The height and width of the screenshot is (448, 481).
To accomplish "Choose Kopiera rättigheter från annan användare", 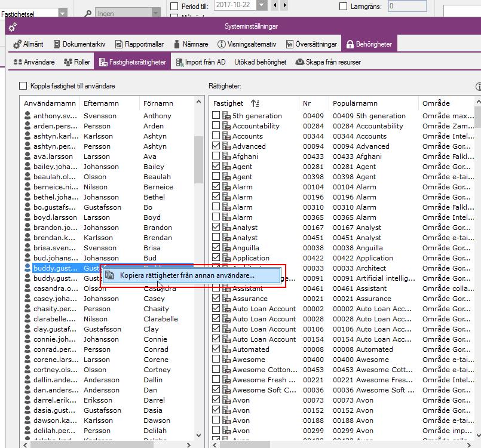I will [192, 275].
